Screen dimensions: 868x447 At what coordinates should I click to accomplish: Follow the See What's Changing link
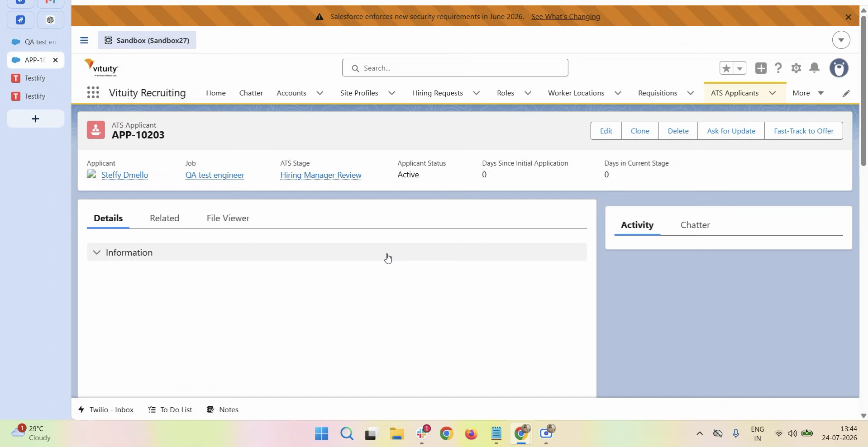(x=566, y=17)
